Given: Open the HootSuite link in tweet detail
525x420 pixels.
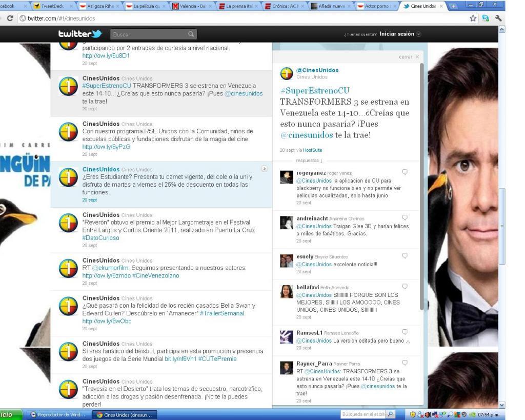Looking at the screenshot, I should pos(312,150).
